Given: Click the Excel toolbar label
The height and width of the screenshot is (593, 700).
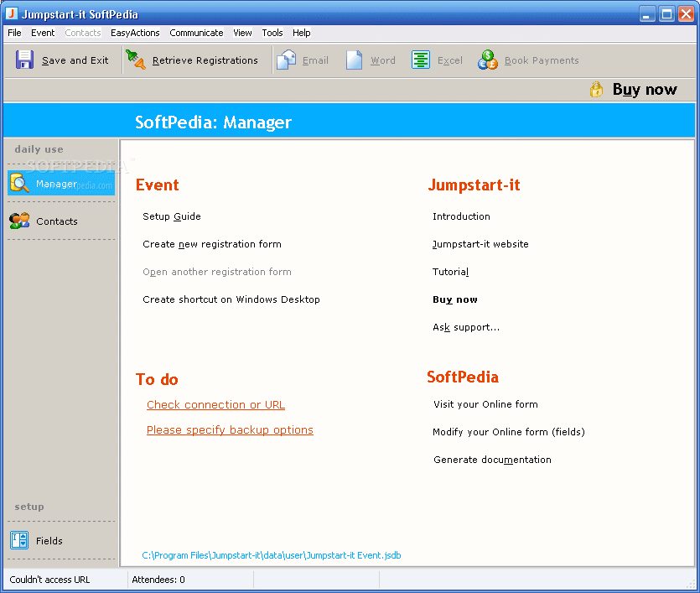Looking at the screenshot, I should (x=449, y=60).
